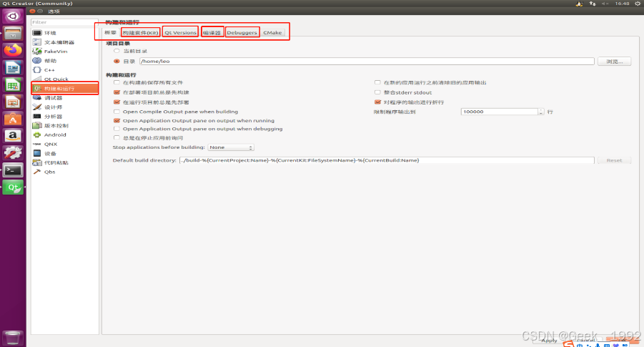Image resolution: width=644 pixels, height=347 pixels.
Task: Click the Filter search field
Action: 64,22
